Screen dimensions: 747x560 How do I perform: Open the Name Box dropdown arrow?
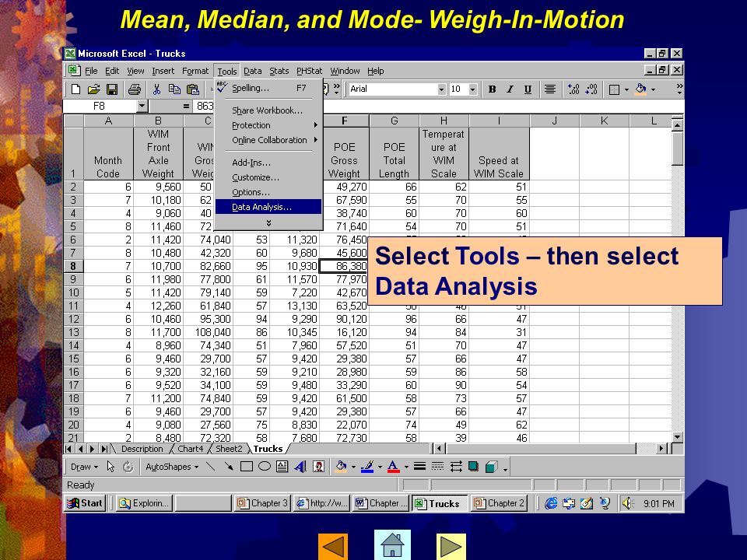click(142, 107)
